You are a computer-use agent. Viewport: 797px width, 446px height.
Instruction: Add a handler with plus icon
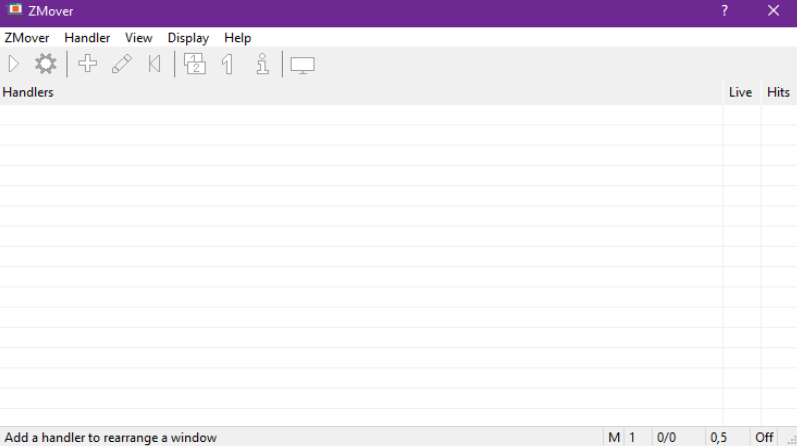(87, 64)
